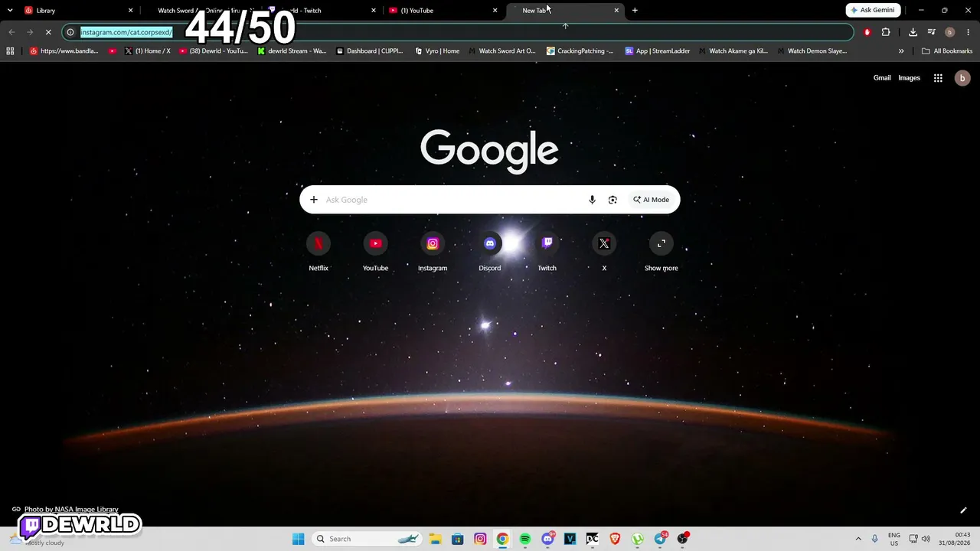Click the browser forward arrow
Screen dimensions: 980x551
click(x=30, y=32)
